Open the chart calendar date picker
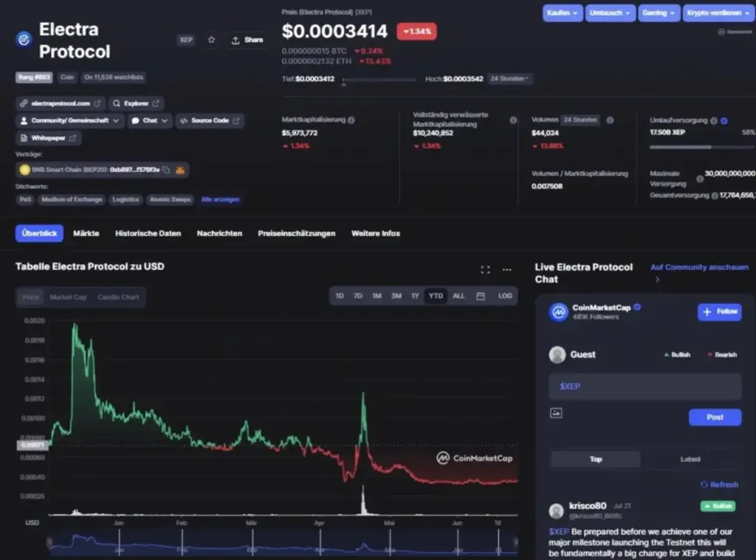756x560 pixels. (481, 296)
